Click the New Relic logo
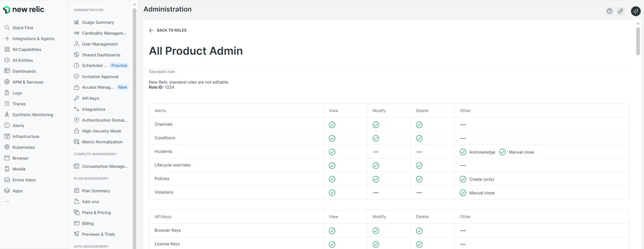Viewport: 644px width, 249px height. pos(24,10)
